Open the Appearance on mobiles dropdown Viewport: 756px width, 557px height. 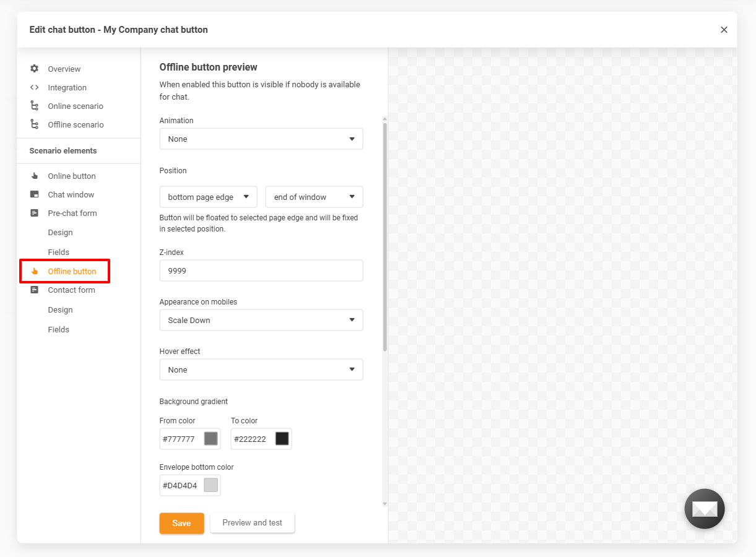[261, 320]
